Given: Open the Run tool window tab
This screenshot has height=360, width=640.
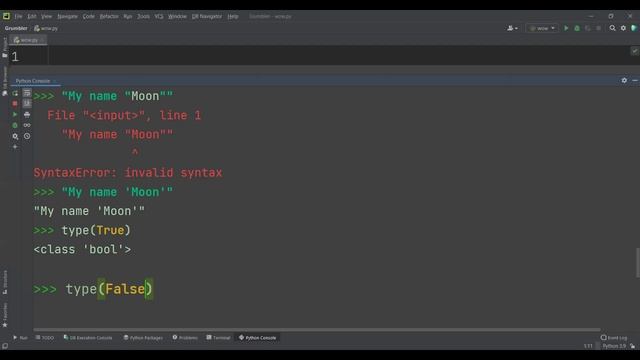Looking at the screenshot, I should coord(20,338).
